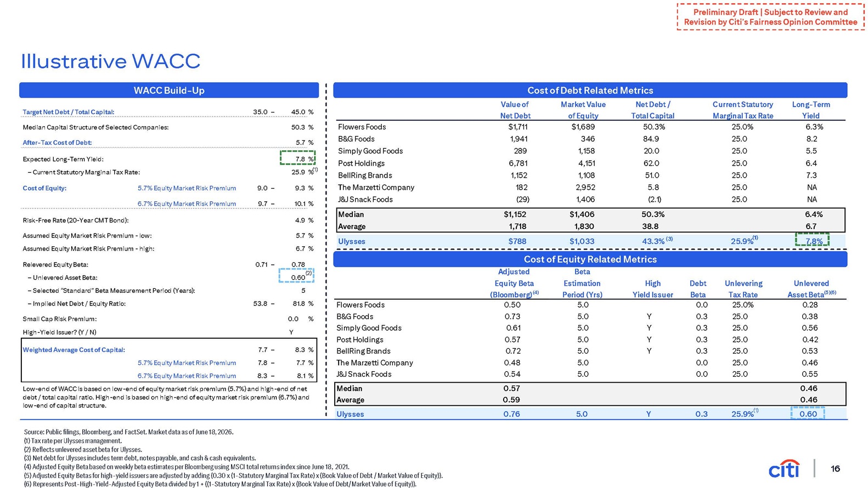The width and height of the screenshot is (868, 488).
Task: Click the "WACC Build-Up" section header
Action: pyautogui.click(x=169, y=90)
